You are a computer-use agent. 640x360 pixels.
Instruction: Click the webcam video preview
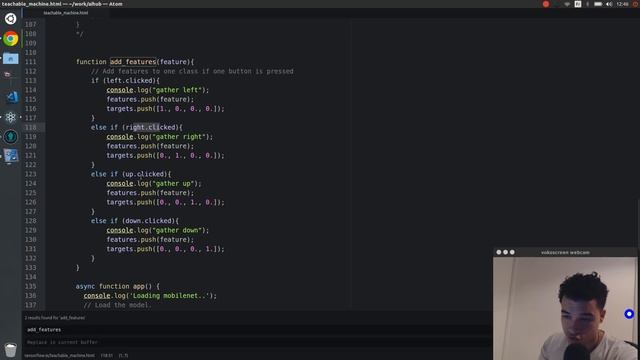pyautogui.click(x=565, y=309)
